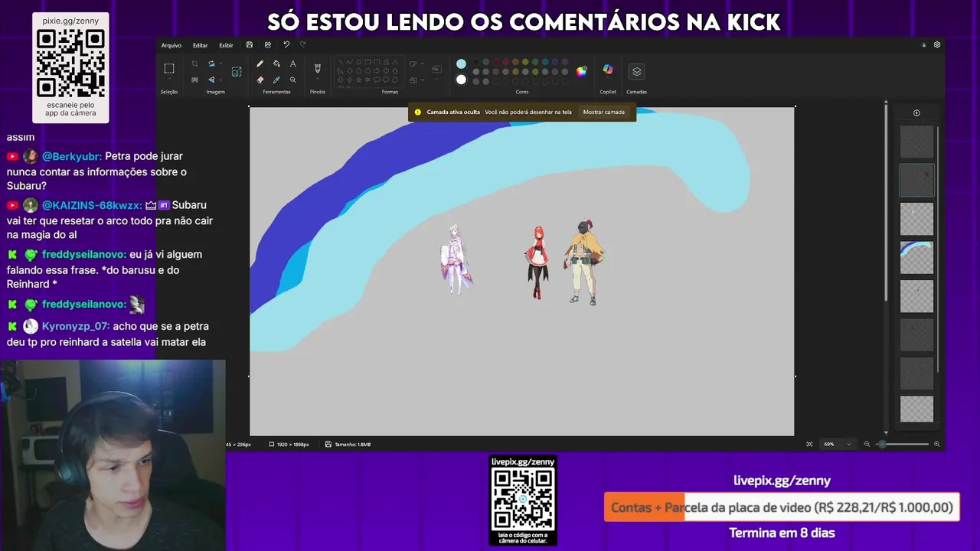980x551 pixels.
Task: Click the share icon in title bar
Action: [x=267, y=45]
